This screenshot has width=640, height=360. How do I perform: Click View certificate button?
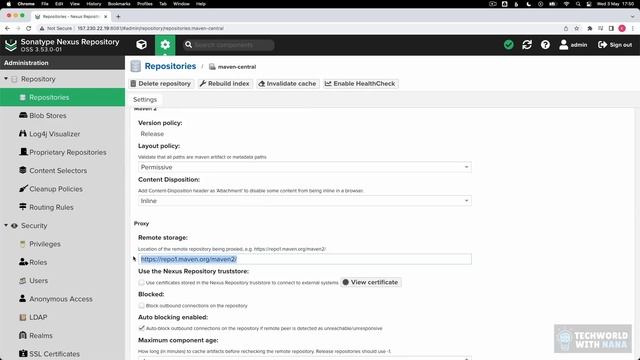point(371,282)
